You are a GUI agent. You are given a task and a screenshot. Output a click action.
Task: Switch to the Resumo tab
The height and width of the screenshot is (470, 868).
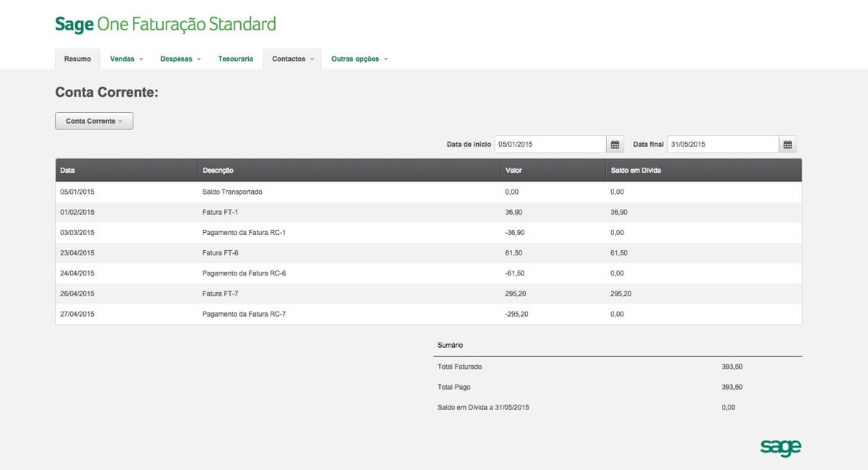[77, 59]
